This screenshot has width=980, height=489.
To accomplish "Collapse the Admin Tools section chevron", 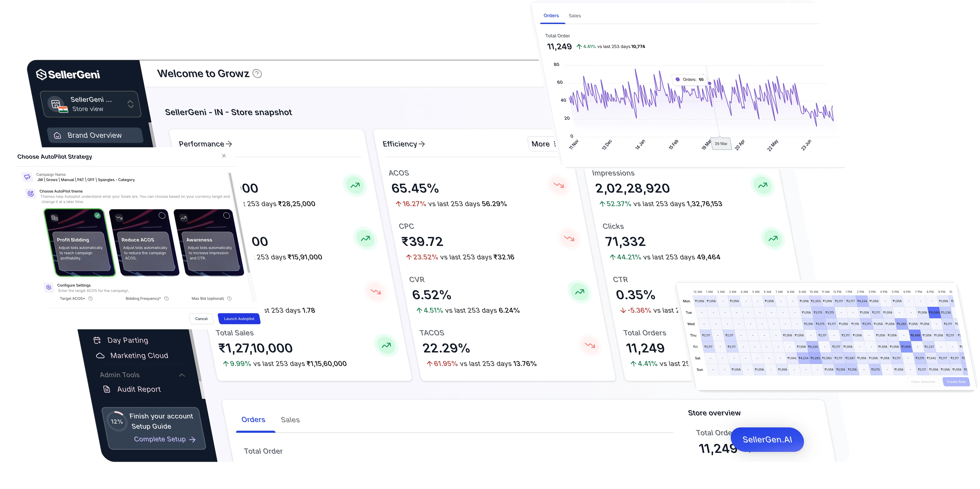I will click(x=182, y=375).
